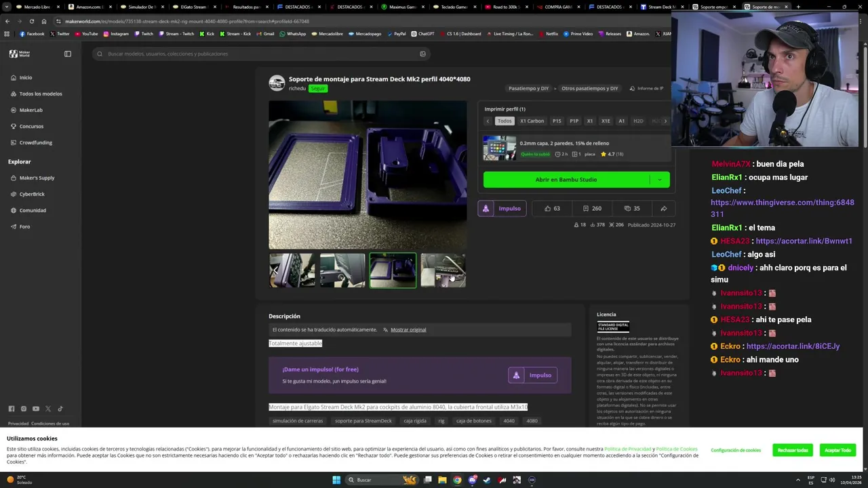Go to Inicio in sidebar

[x=26, y=77]
